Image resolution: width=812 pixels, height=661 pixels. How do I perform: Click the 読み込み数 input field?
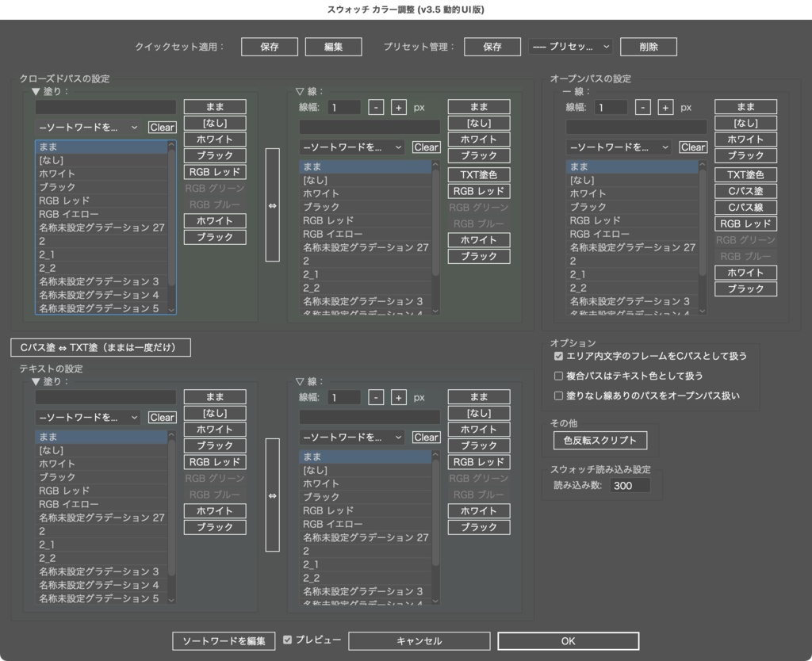click(630, 486)
